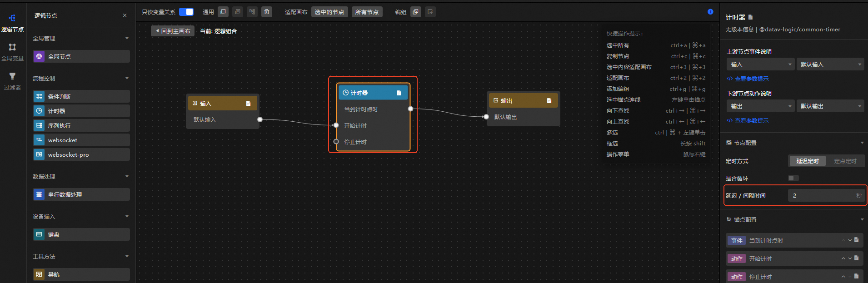
Task: Move 开始计时 anchor down
Action: click(850, 258)
